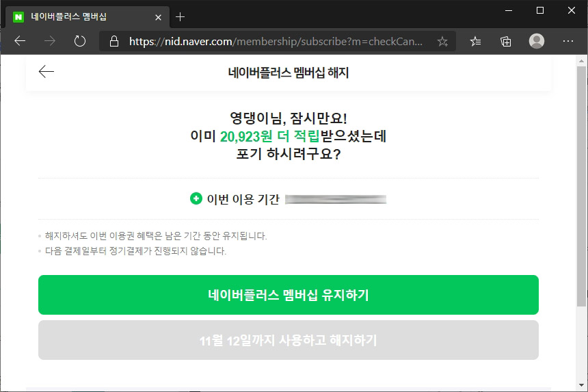588x392 pixels.
Task: Click the lock icon in the address bar
Action: coord(114,41)
